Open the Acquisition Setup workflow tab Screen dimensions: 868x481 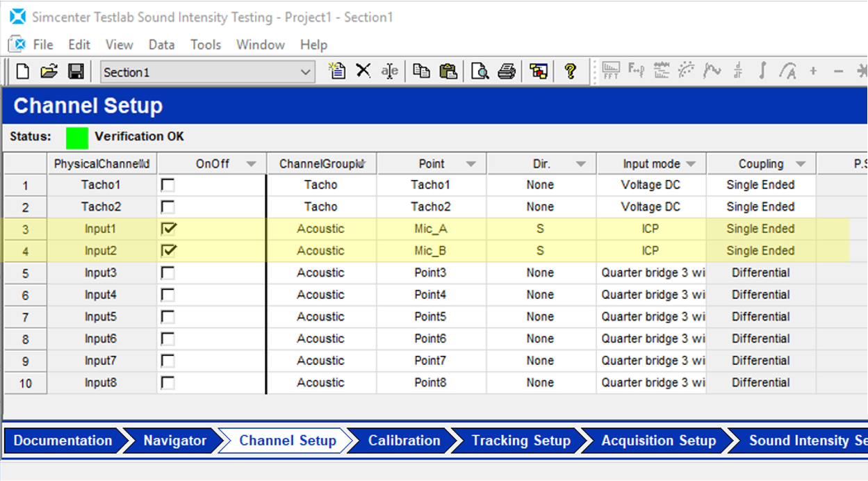(658, 441)
